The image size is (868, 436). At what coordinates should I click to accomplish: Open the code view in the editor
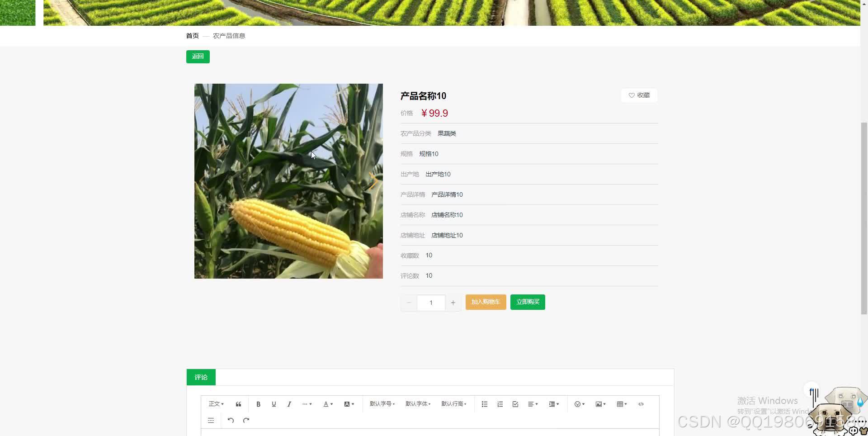click(x=641, y=404)
